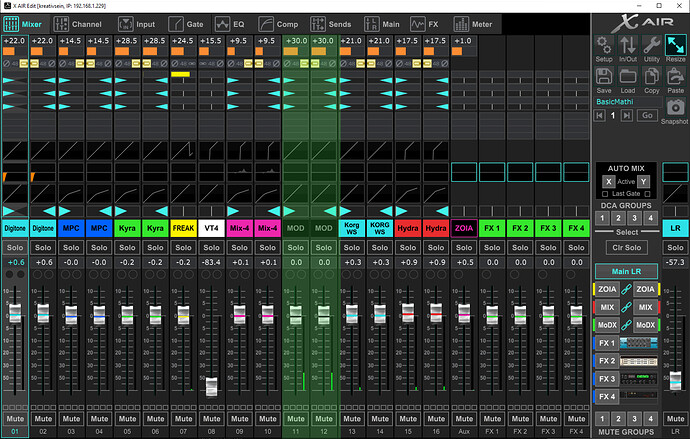Open the Sends tab
The width and height of the screenshot is (690, 439).
click(x=330, y=24)
